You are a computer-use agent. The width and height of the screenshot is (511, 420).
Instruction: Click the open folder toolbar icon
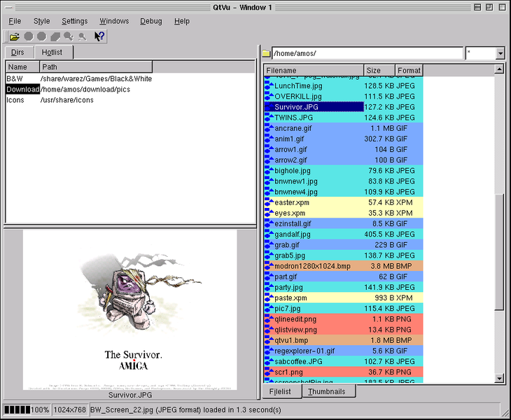[14, 36]
